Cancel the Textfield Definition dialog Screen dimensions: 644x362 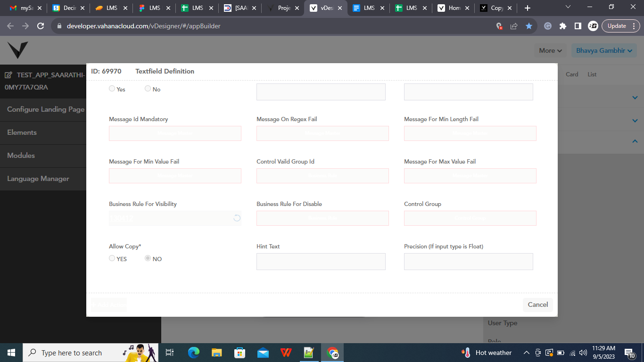(x=538, y=304)
